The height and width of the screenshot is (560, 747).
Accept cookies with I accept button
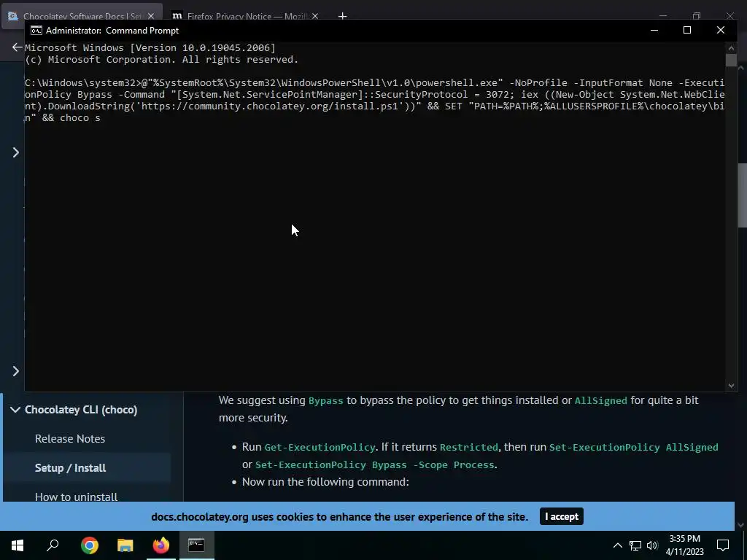pos(561,517)
